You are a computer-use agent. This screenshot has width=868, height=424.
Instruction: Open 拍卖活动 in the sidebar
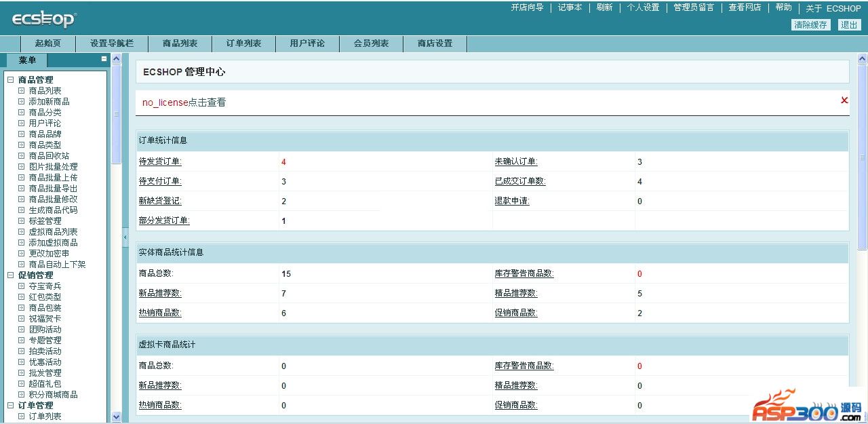point(45,351)
